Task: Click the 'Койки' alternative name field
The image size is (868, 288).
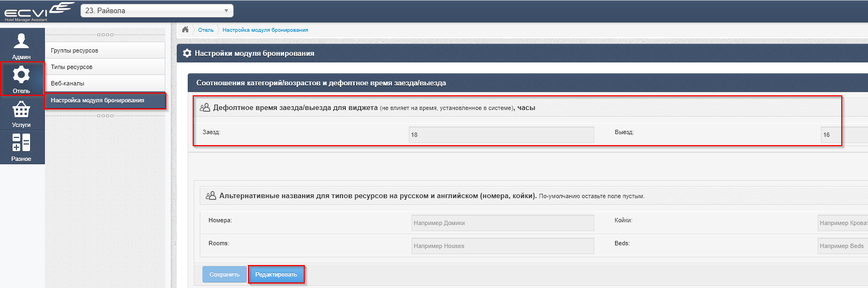Action: (x=843, y=223)
